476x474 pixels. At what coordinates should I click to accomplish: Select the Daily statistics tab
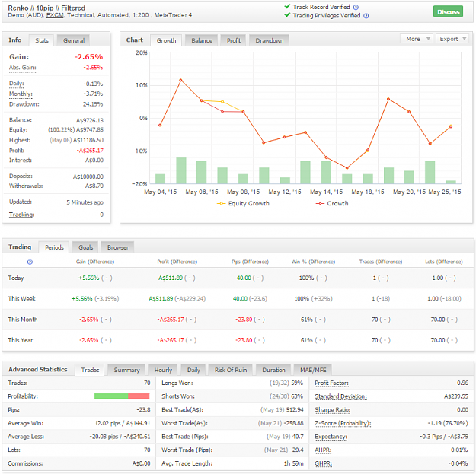point(193,370)
